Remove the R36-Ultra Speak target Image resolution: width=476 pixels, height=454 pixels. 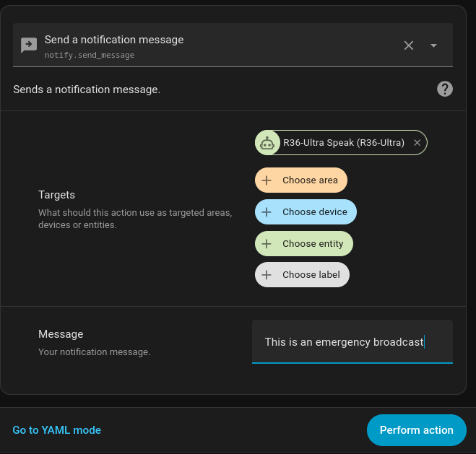(x=417, y=143)
